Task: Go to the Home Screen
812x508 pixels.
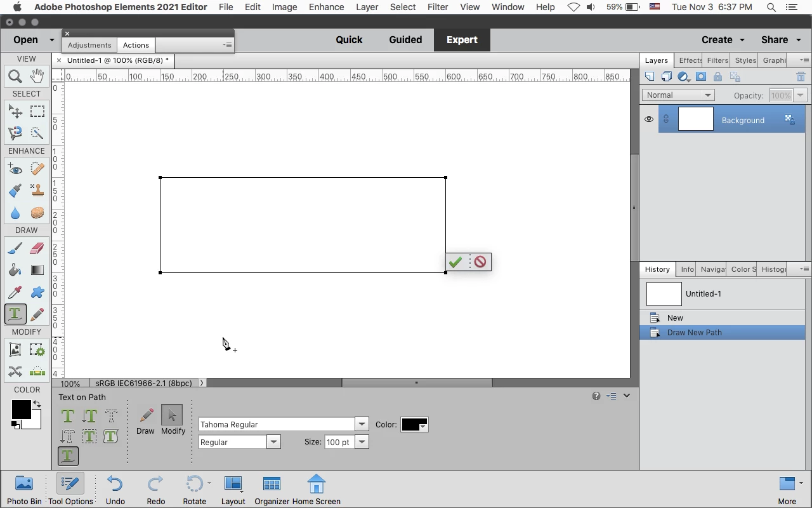Action: [x=316, y=490]
